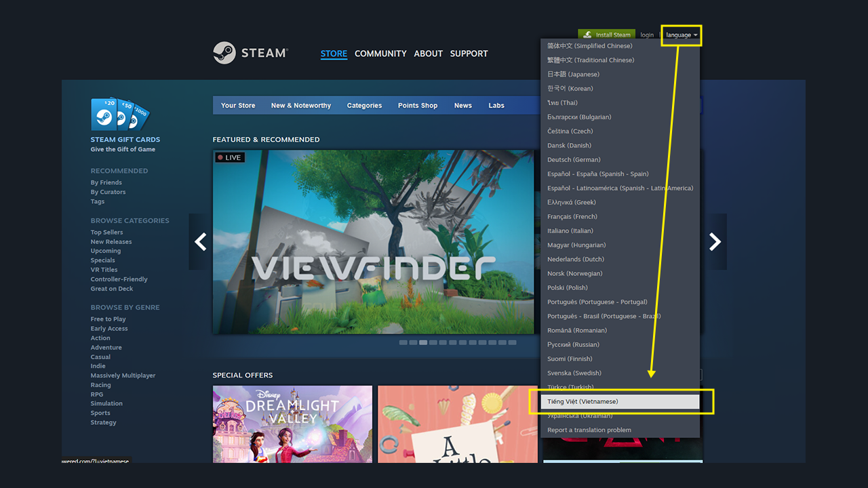Browse Early Access genre

tap(109, 329)
